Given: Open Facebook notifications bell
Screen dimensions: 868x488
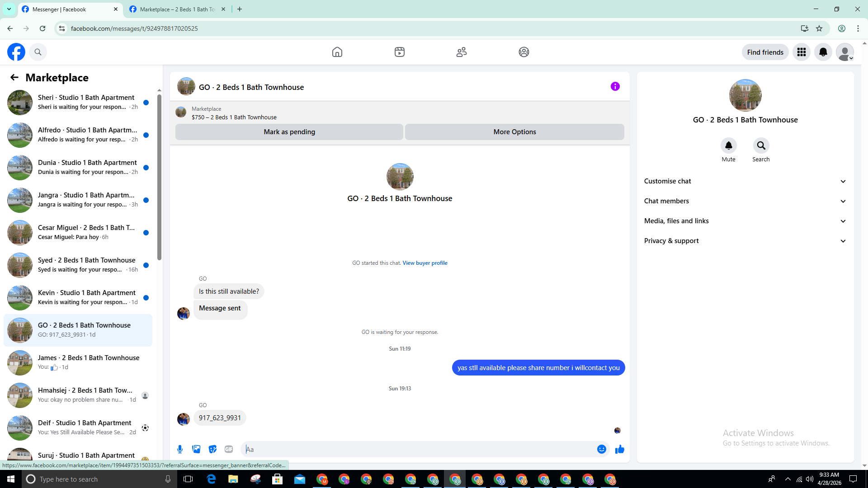Looking at the screenshot, I should tap(823, 52).
